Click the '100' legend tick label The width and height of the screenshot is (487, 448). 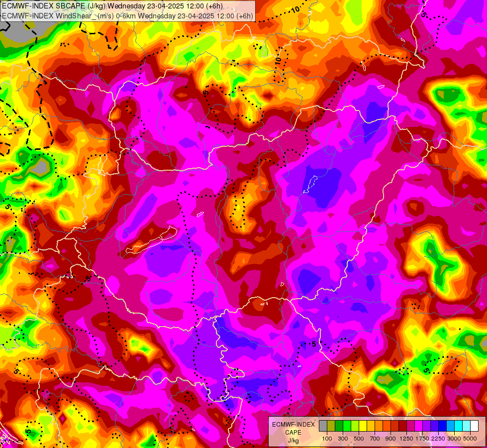(327, 439)
